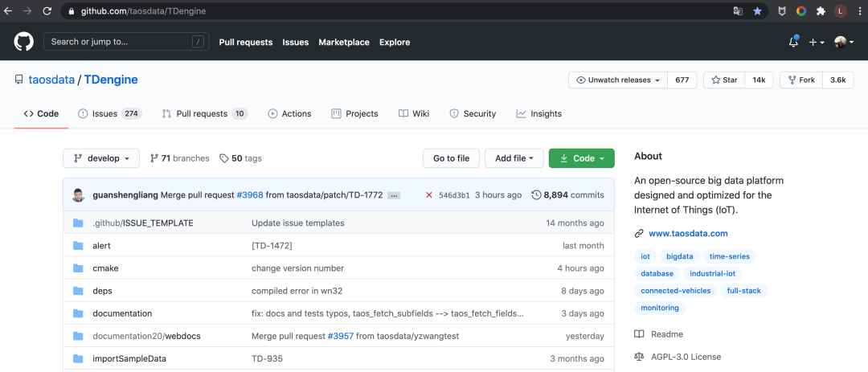The width and height of the screenshot is (868, 372).
Task: Bookmark this page with star icon
Action: pos(757,10)
